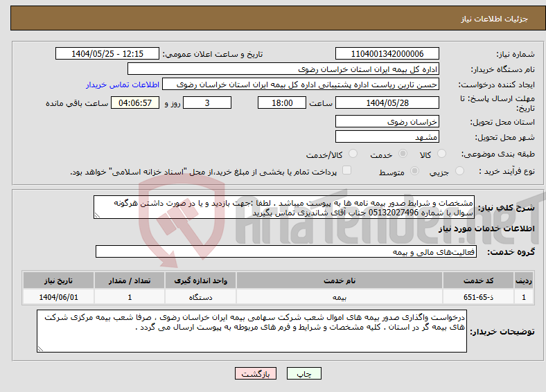Click the نام خدمت column header
546x392 pixels.
[x=340, y=280]
